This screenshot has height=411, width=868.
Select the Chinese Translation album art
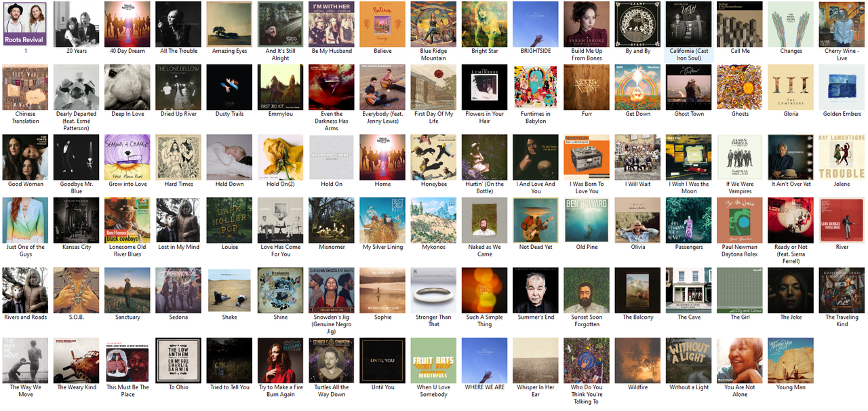[26, 87]
